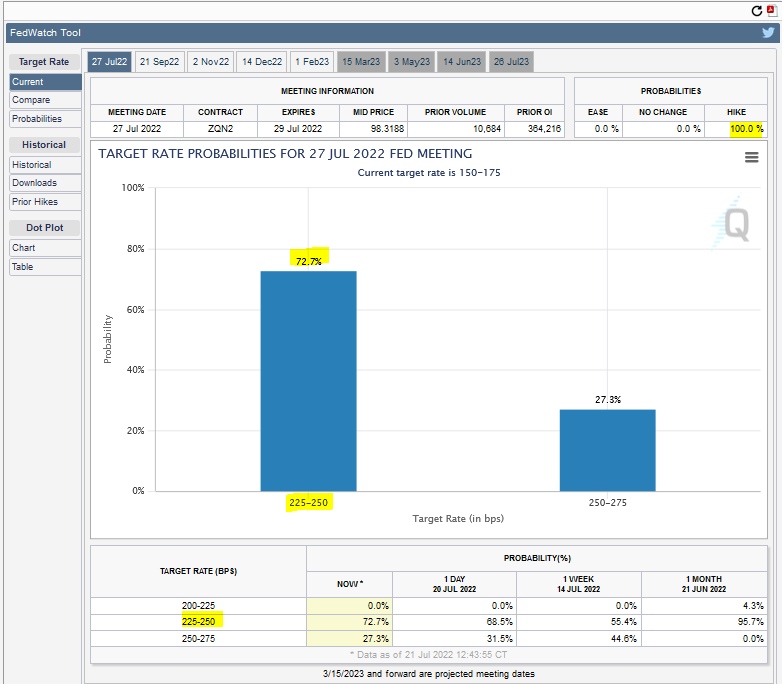Click the 225-250 target rate row label
This screenshot has height=684, width=782.
[x=198, y=622]
